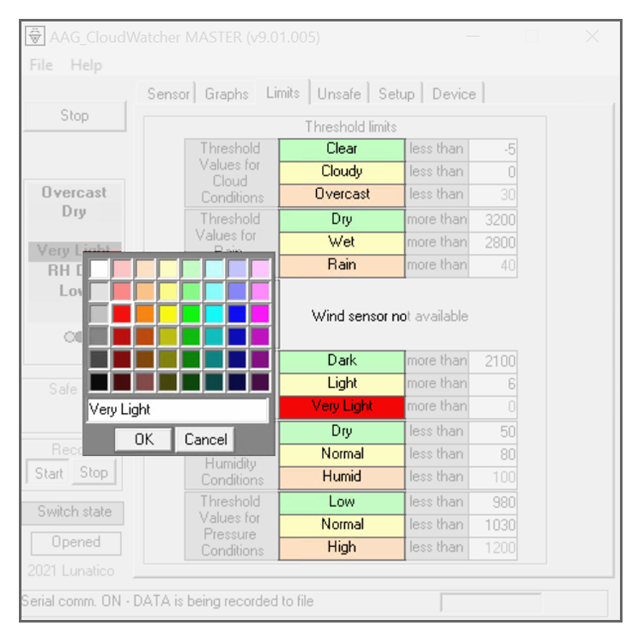The width and height of the screenshot is (644, 644).
Task: Cancel the color picker dialog
Action: [205, 440]
